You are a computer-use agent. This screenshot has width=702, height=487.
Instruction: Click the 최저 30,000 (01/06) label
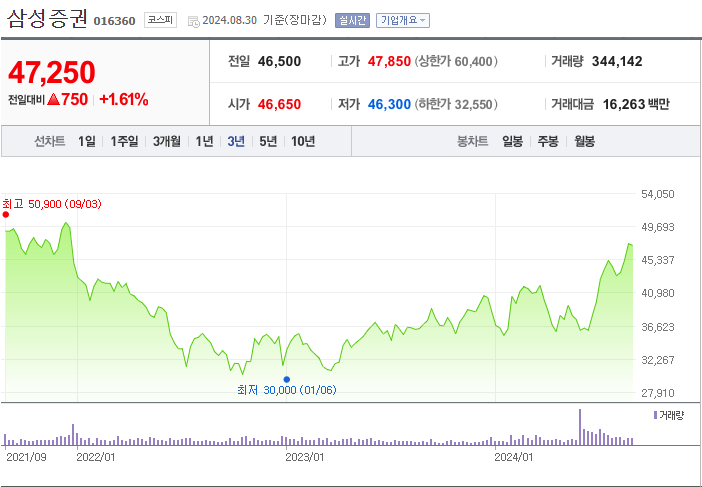287,390
